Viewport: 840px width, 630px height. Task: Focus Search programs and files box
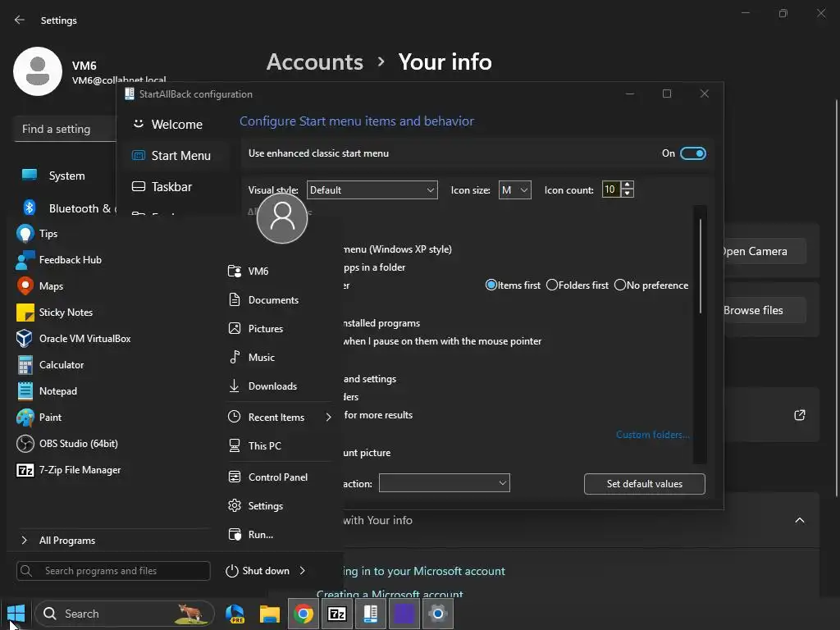coord(113,571)
